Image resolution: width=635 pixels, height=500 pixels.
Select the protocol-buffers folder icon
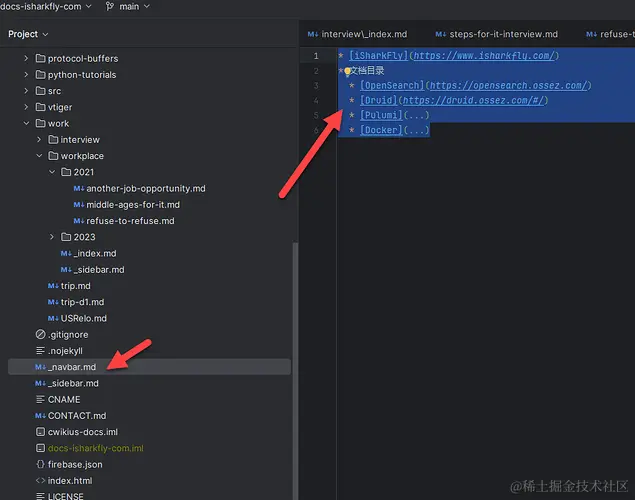coord(40,59)
